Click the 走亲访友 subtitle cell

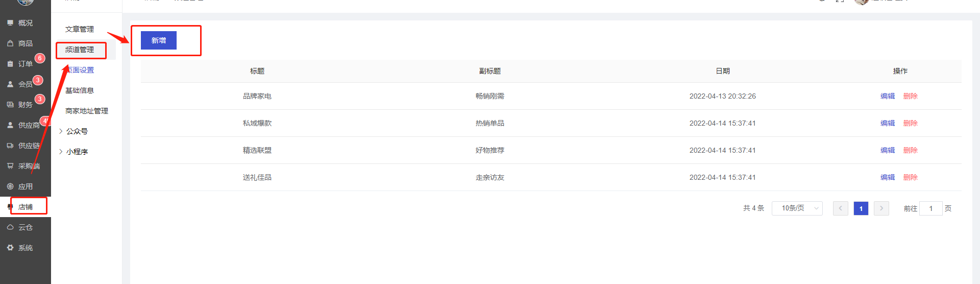pos(490,177)
